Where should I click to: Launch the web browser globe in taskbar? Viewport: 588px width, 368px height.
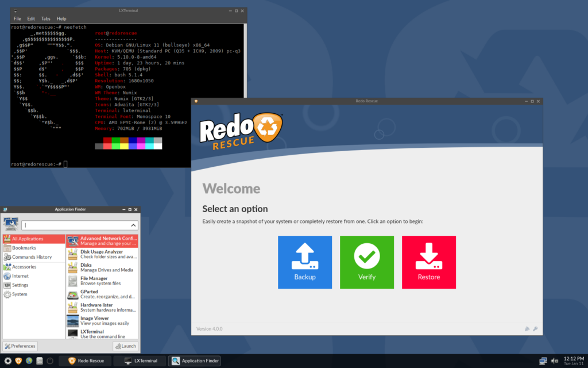[x=29, y=361]
